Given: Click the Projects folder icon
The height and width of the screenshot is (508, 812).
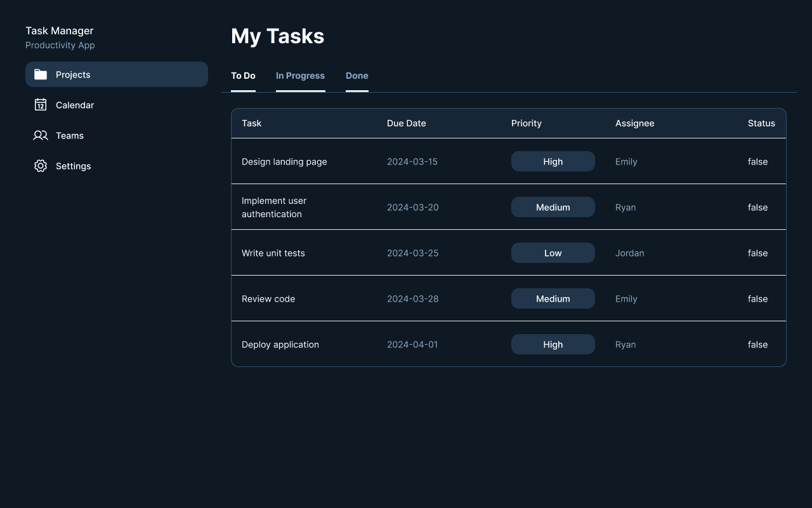Looking at the screenshot, I should pyautogui.click(x=40, y=74).
